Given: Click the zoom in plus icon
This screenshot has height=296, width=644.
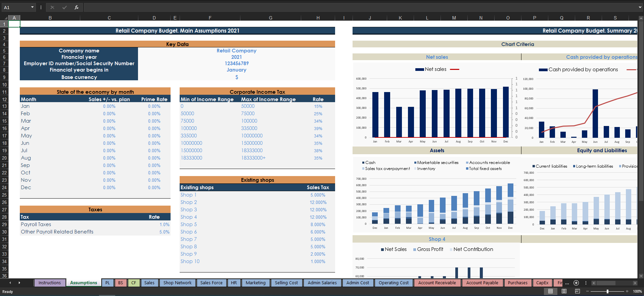Looking at the screenshot, I should coord(627,291).
